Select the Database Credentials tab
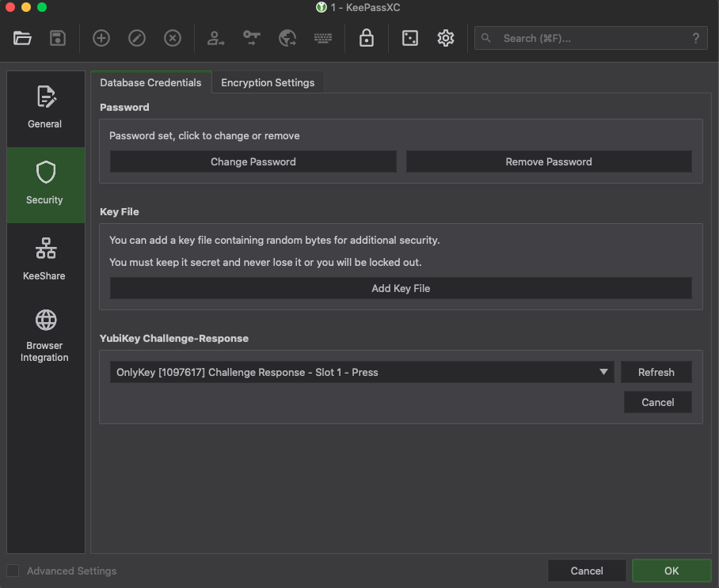Image resolution: width=719 pixels, height=588 pixels. (151, 82)
